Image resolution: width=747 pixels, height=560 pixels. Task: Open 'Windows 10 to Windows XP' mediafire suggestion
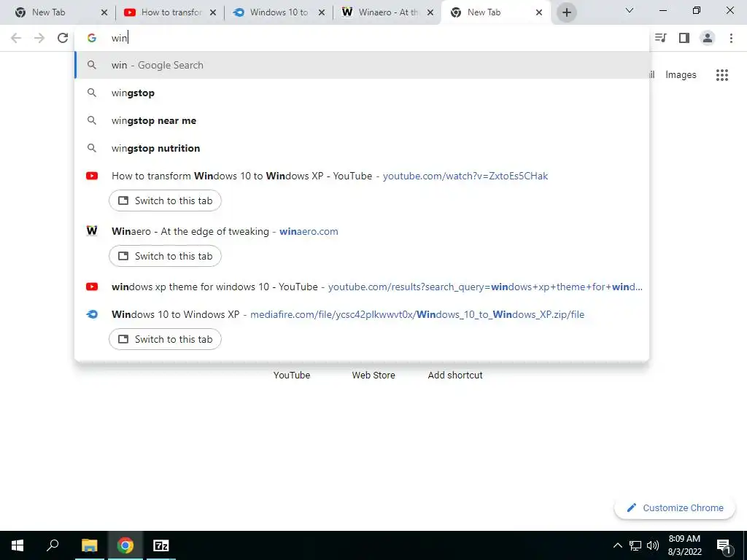362,314
